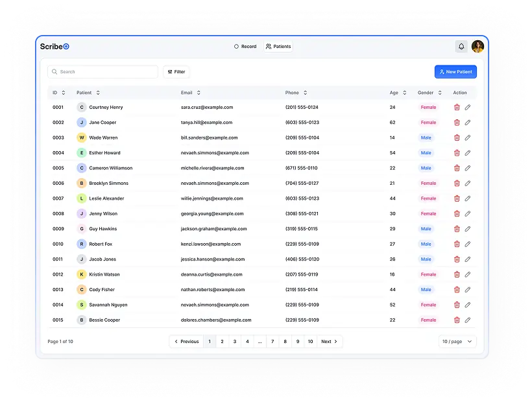Select the Patients tab

coord(278,47)
